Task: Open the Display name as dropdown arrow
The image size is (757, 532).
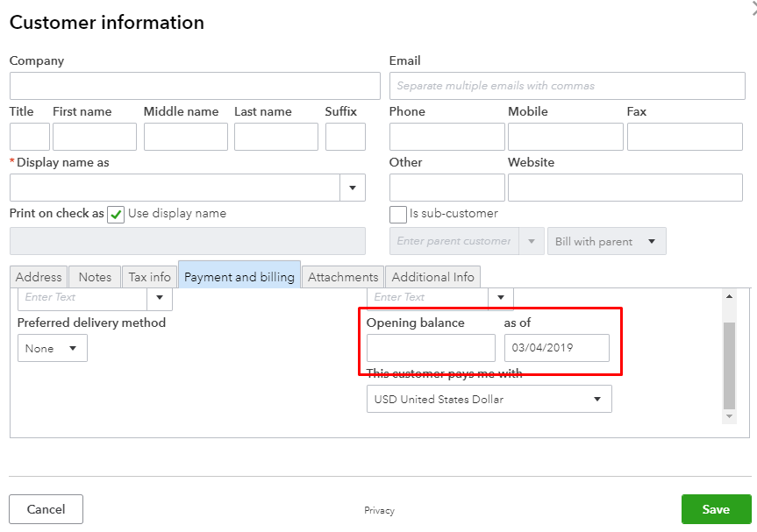Action: pyautogui.click(x=353, y=188)
